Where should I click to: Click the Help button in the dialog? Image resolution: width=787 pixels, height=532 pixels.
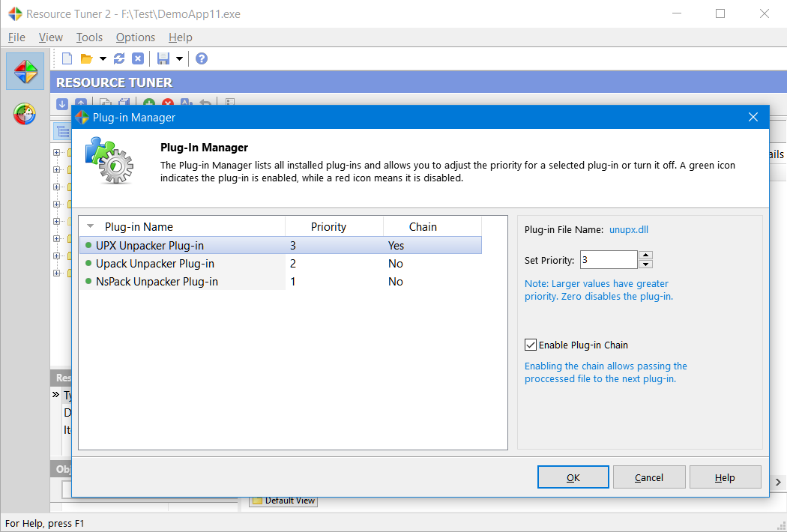tap(726, 477)
